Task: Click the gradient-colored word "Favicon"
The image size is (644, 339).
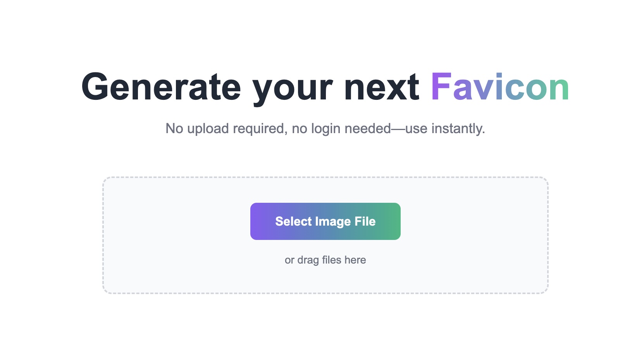Action: click(499, 88)
